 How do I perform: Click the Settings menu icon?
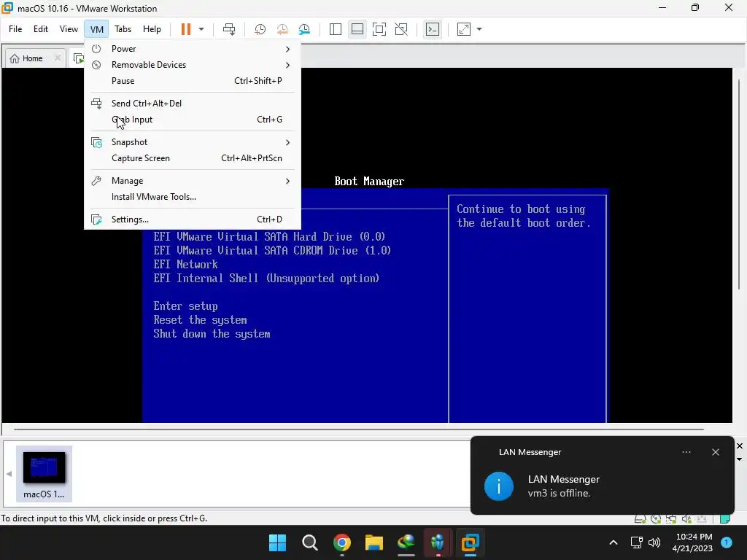(97, 219)
